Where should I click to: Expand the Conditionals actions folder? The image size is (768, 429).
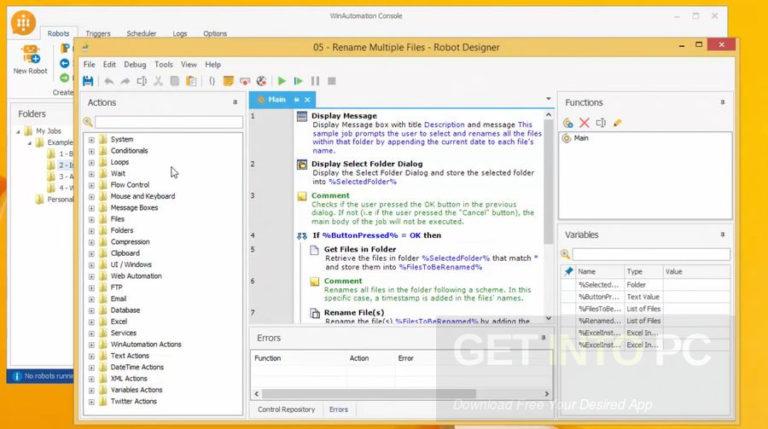(92, 151)
